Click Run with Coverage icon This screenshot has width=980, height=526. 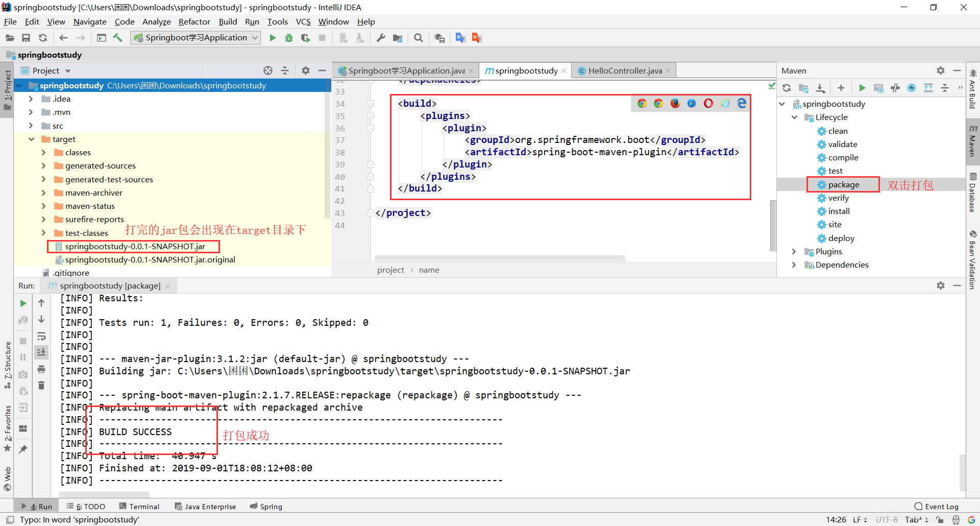click(x=305, y=38)
